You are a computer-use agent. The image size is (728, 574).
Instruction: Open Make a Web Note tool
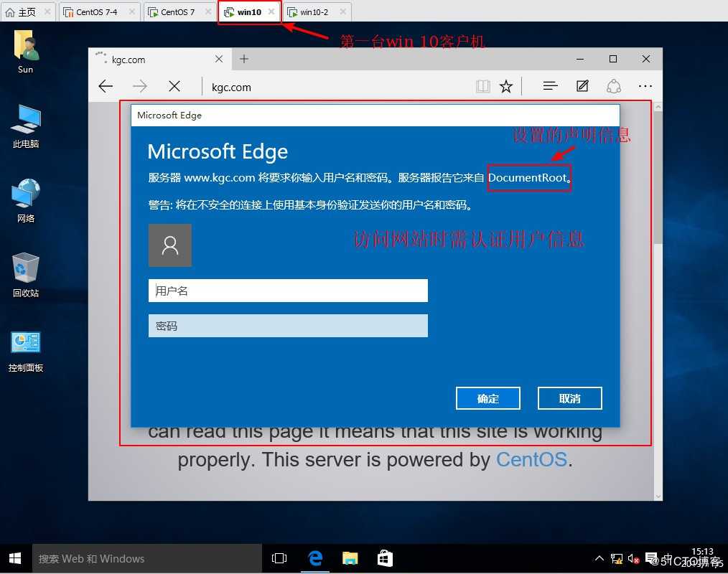582,86
